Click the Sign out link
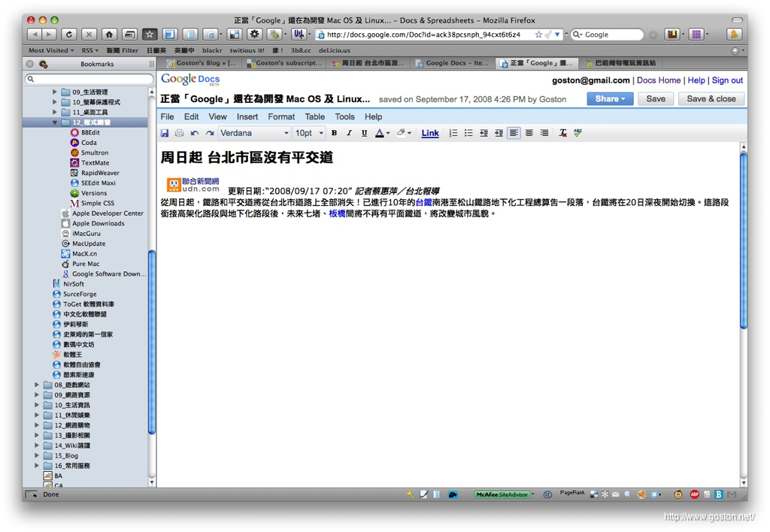 [x=727, y=80]
